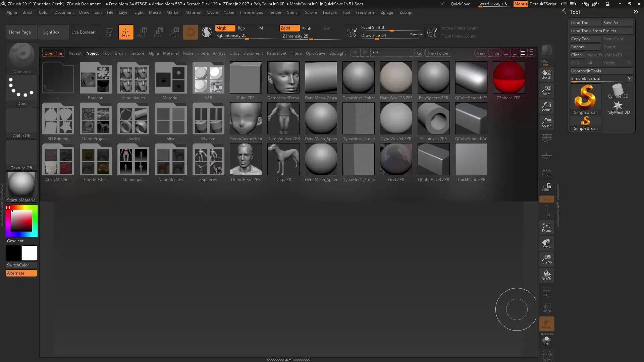Viewport: 644px width, 362px height.
Task: Click the Actual size icon
Action: click(x=546, y=107)
